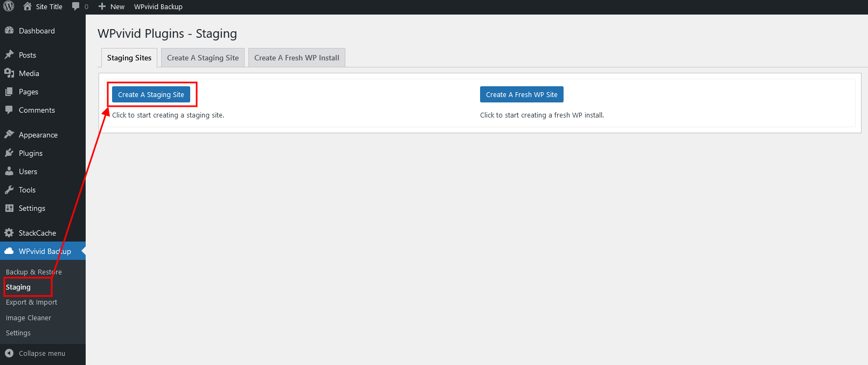Click the Plugins plug icon

(x=9, y=153)
